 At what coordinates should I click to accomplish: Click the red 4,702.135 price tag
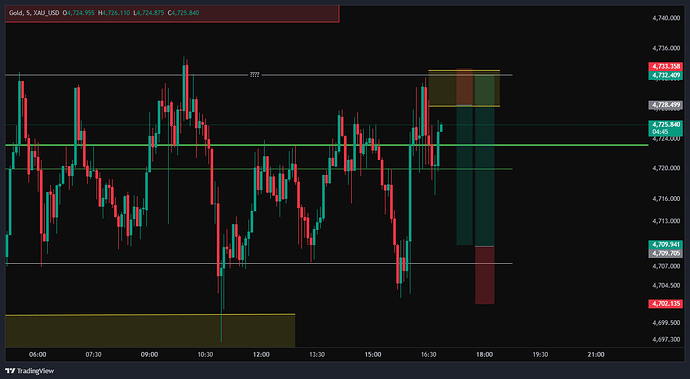click(x=665, y=304)
